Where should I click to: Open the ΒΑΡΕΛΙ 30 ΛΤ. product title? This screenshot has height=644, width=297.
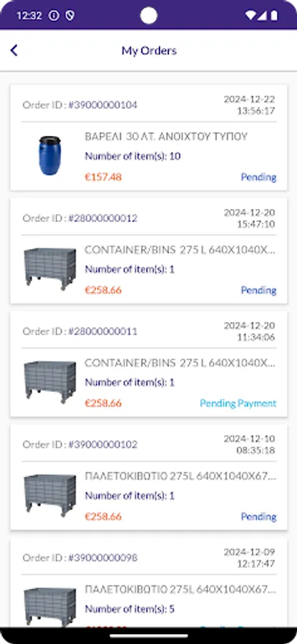point(166,137)
